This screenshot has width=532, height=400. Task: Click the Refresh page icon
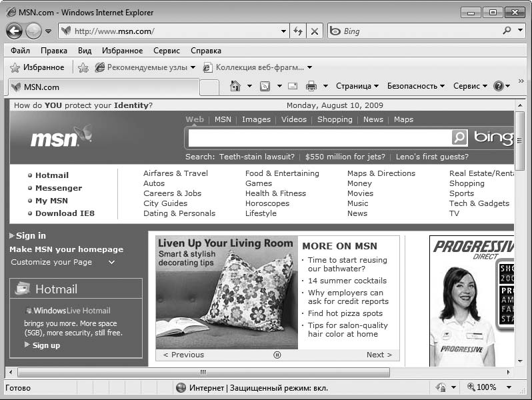298,31
